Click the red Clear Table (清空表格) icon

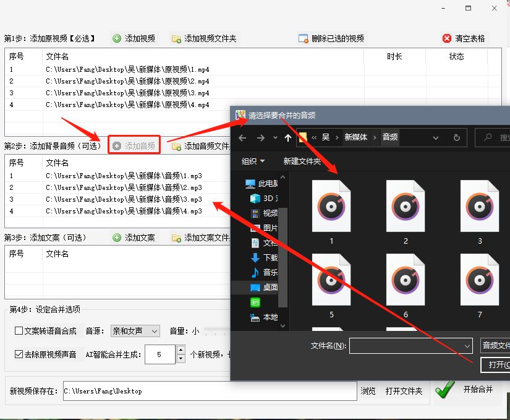click(447, 39)
